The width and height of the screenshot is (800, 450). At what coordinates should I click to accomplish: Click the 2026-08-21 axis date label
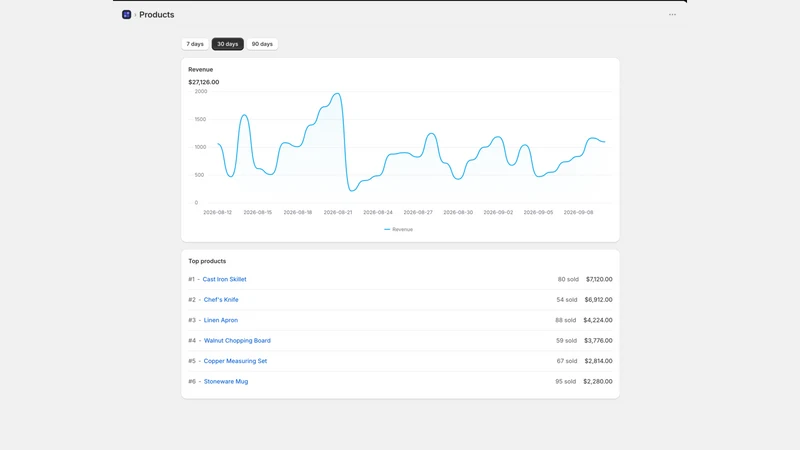click(338, 212)
